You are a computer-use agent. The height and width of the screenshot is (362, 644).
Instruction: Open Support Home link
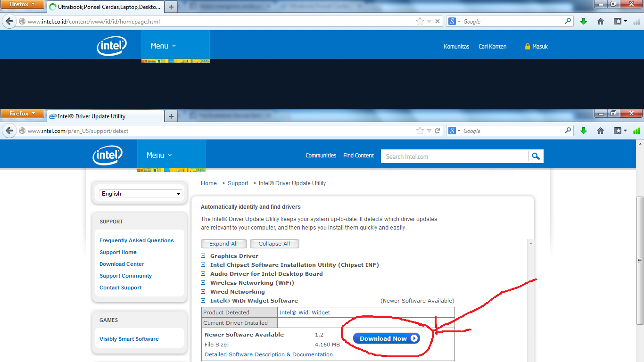click(118, 252)
